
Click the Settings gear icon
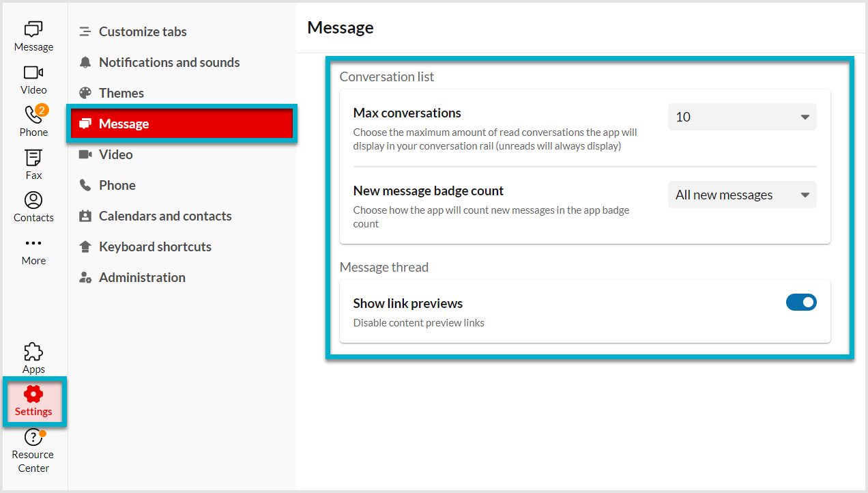33,394
